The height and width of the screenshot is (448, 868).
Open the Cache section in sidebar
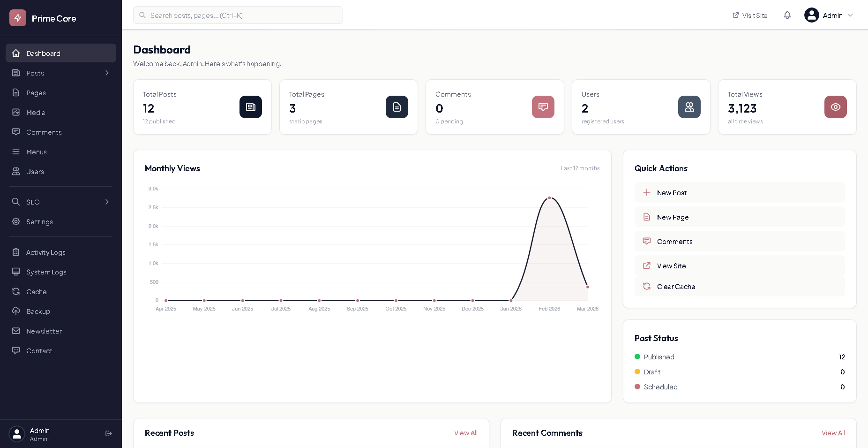pos(36,291)
